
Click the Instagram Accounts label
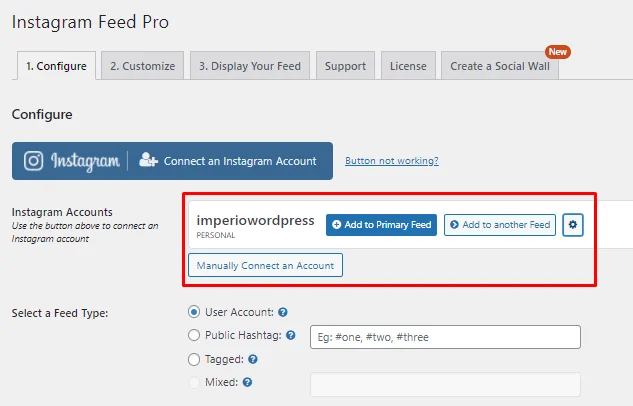click(62, 212)
